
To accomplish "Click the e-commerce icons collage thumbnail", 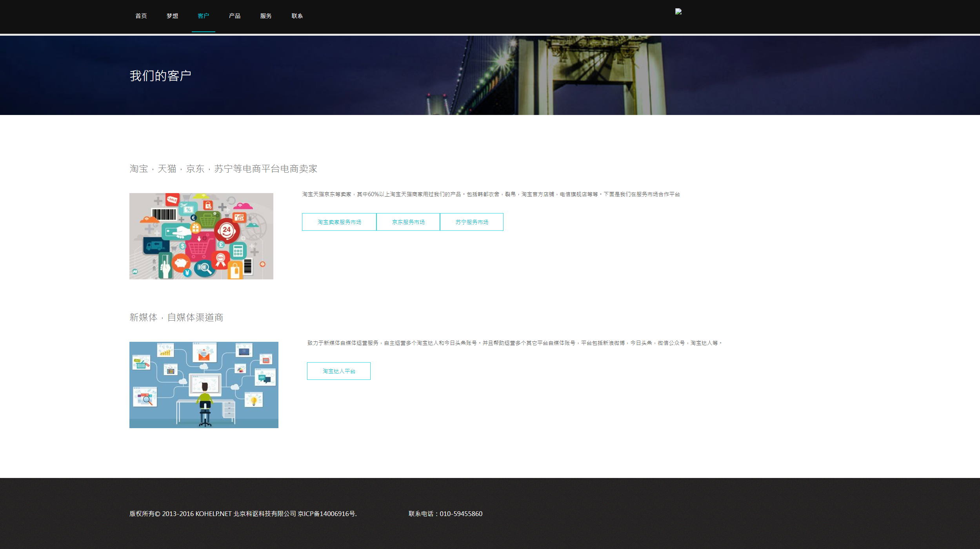I will click(x=201, y=236).
